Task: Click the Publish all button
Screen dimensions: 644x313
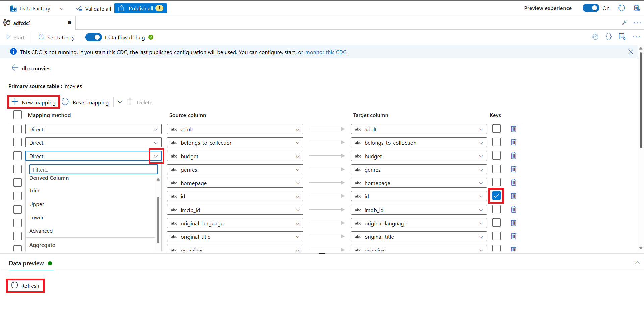Action: 141,8
